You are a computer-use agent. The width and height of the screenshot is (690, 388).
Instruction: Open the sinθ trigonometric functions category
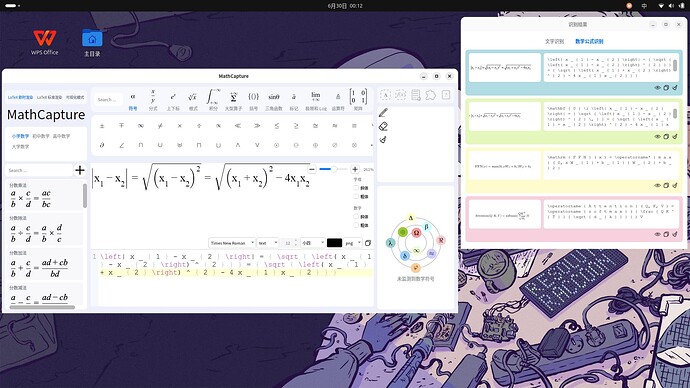[274, 101]
